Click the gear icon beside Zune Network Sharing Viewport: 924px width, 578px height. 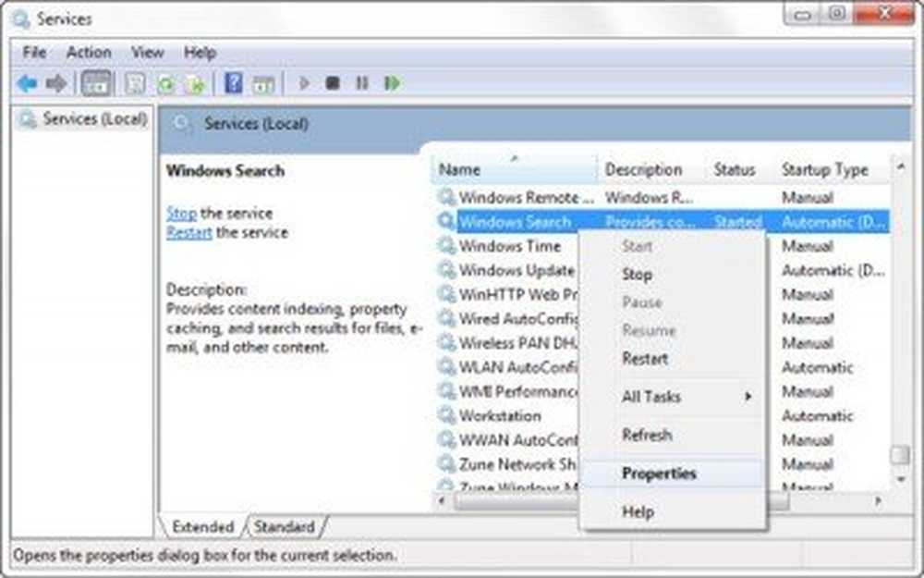click(447, 464)
